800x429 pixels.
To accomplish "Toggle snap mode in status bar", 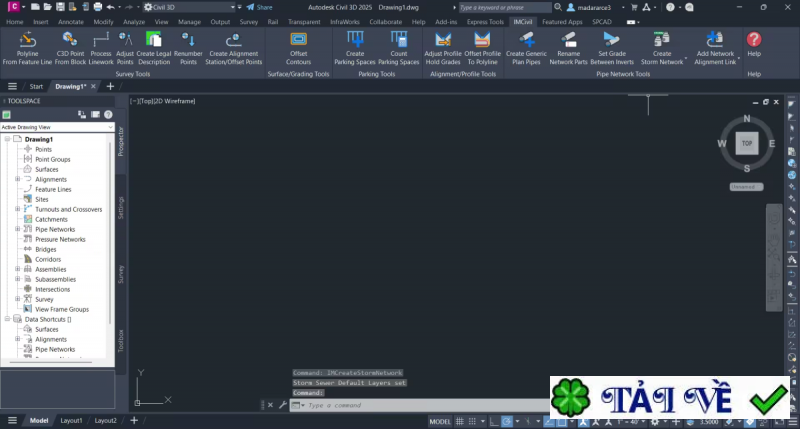I will (x=472, y=421).
